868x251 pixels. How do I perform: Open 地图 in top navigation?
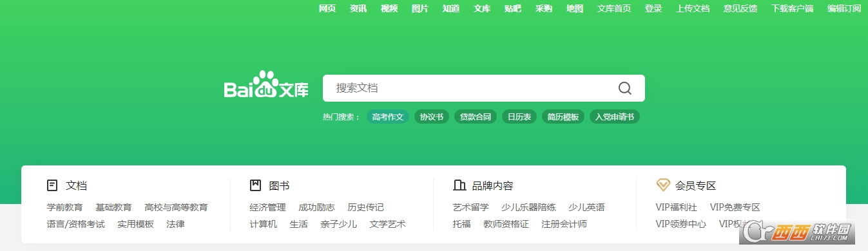point(575,8)
